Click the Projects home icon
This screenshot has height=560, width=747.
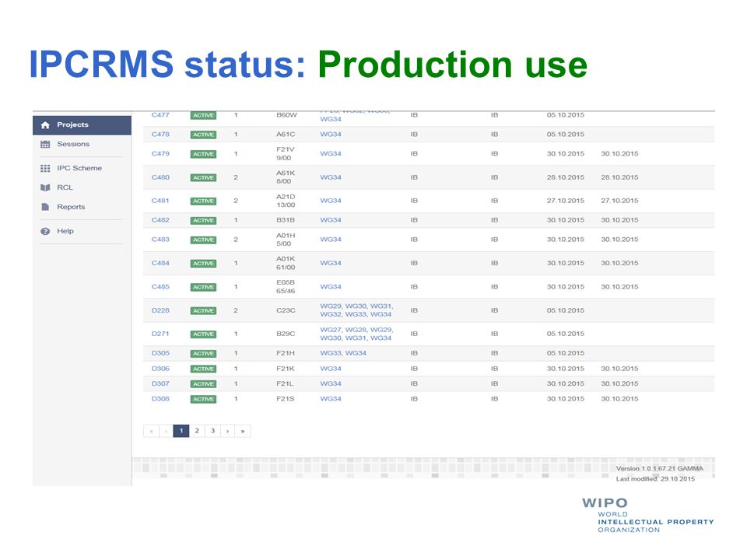coord(45,125)
